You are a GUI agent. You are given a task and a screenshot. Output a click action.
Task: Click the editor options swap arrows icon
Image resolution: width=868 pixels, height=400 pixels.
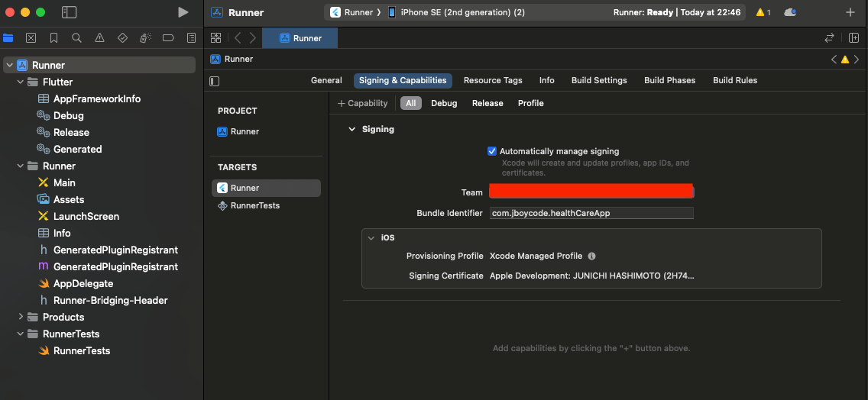tap(829, 37)
